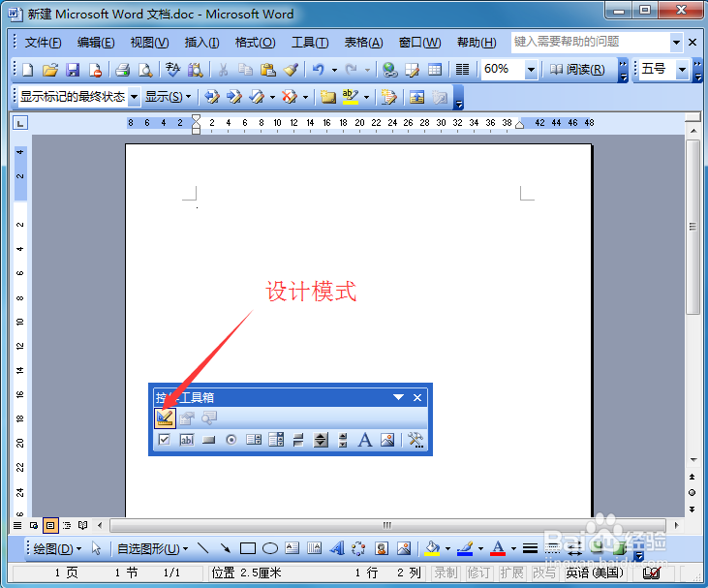Screen dimensions: 708x588
Task: Toggle 扩展 extend selection in status bar
Action: click(x=511, y=573)
